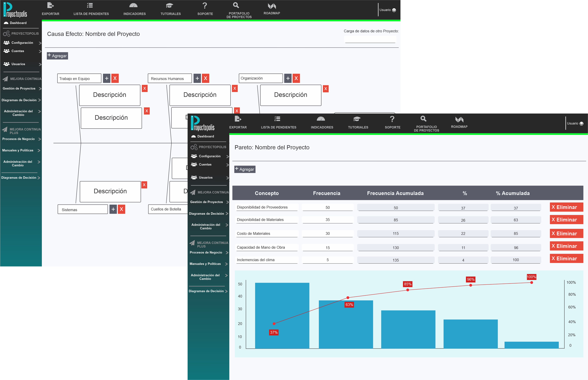
Task: Open Soporte question mark in the Causa Efecto toolbar
Action: pos(205,6)
